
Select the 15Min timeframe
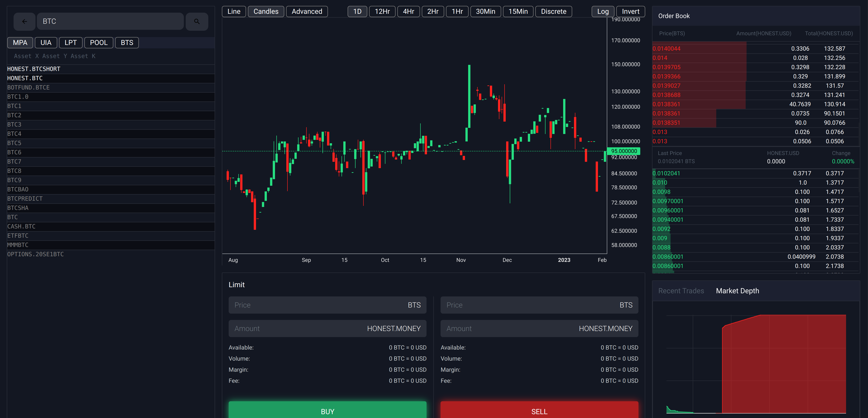(517, 12)
